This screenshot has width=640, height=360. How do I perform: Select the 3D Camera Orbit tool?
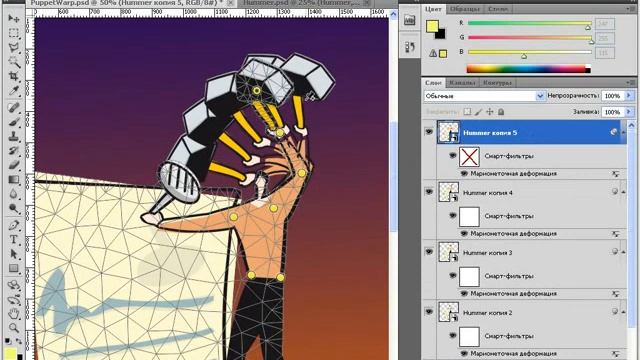click(13, 300)
